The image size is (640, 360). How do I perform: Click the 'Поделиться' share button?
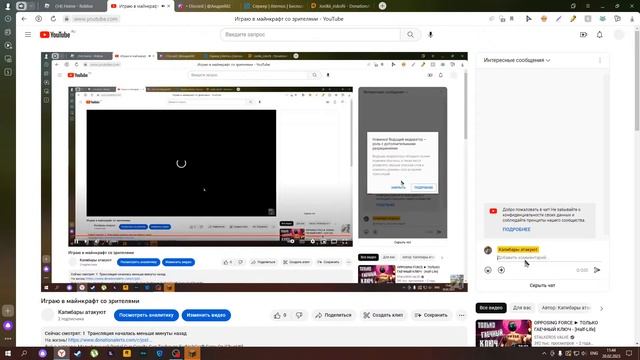click(x=333, y=315)
